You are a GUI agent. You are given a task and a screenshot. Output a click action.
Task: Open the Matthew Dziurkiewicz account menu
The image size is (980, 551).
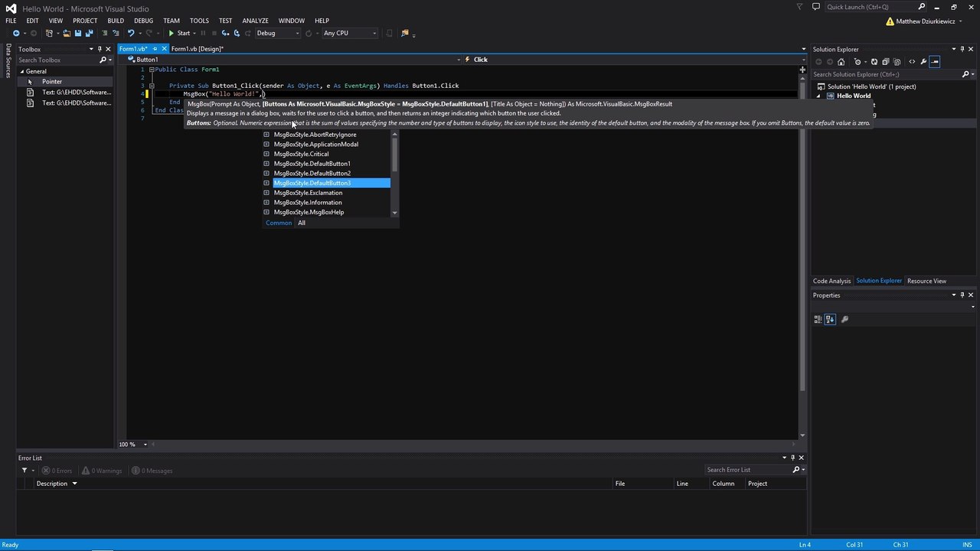pos(925,21)
